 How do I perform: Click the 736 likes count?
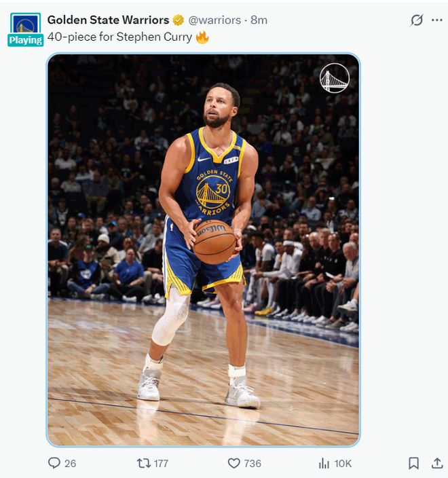253,463
